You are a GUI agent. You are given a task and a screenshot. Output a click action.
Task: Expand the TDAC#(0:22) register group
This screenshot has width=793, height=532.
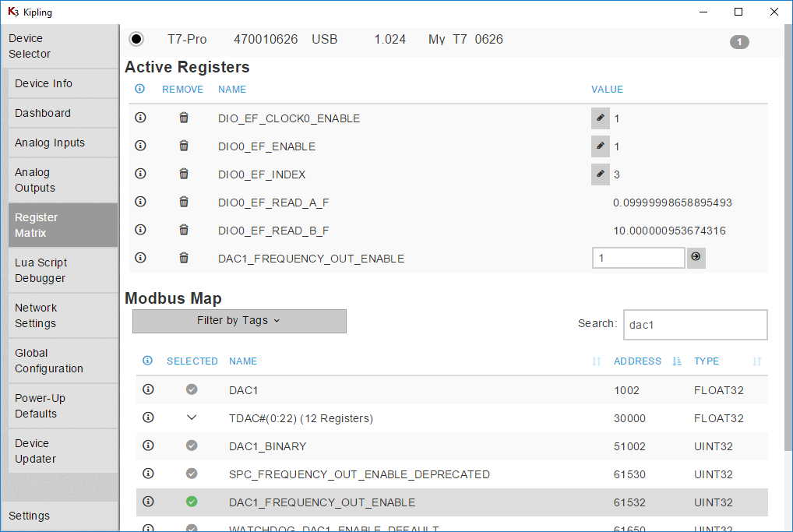[x=192, y=417]
